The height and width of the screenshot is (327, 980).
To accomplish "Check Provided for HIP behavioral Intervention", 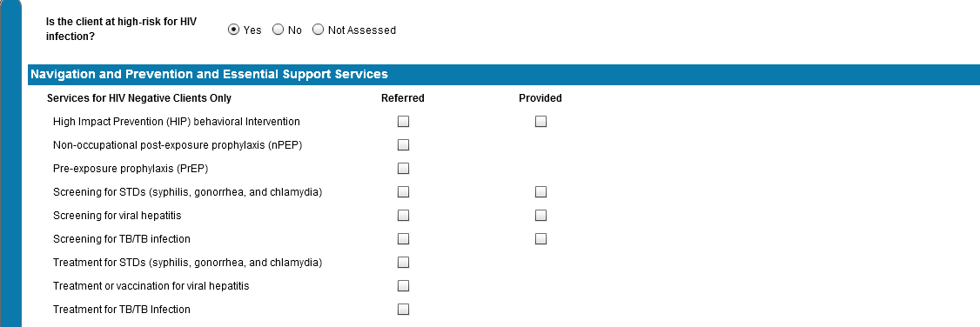I will (x=540, y=122).
